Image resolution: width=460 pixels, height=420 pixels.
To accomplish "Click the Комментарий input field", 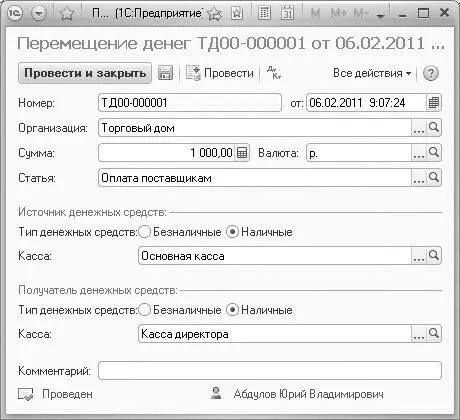I will [x=270, y=371].
